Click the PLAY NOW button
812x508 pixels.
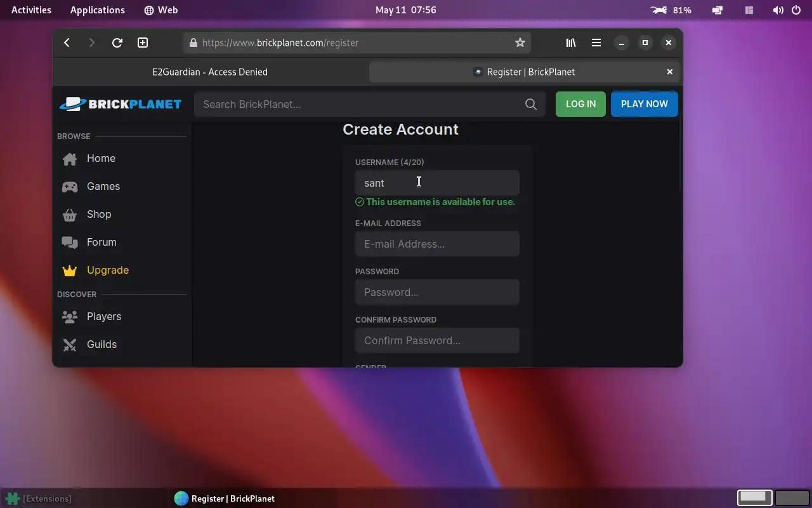click(645, 104)
